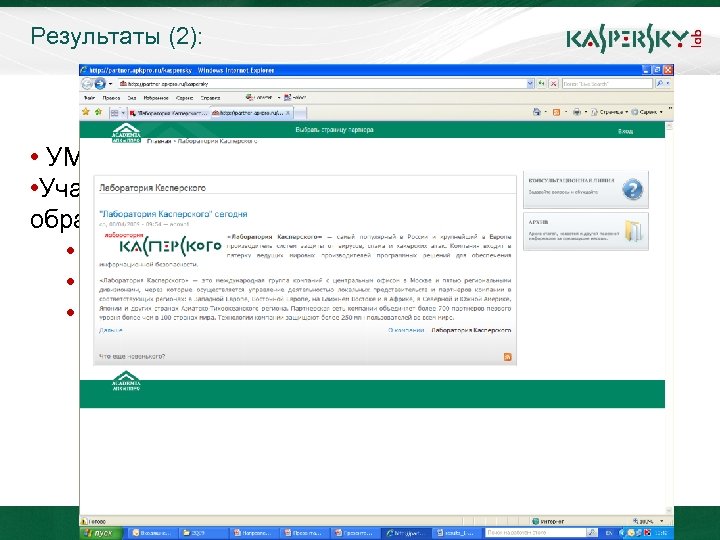Click the desktop search box in taskbar
The height and width of the screenshot is (540, 720).
tap(536, 533)
